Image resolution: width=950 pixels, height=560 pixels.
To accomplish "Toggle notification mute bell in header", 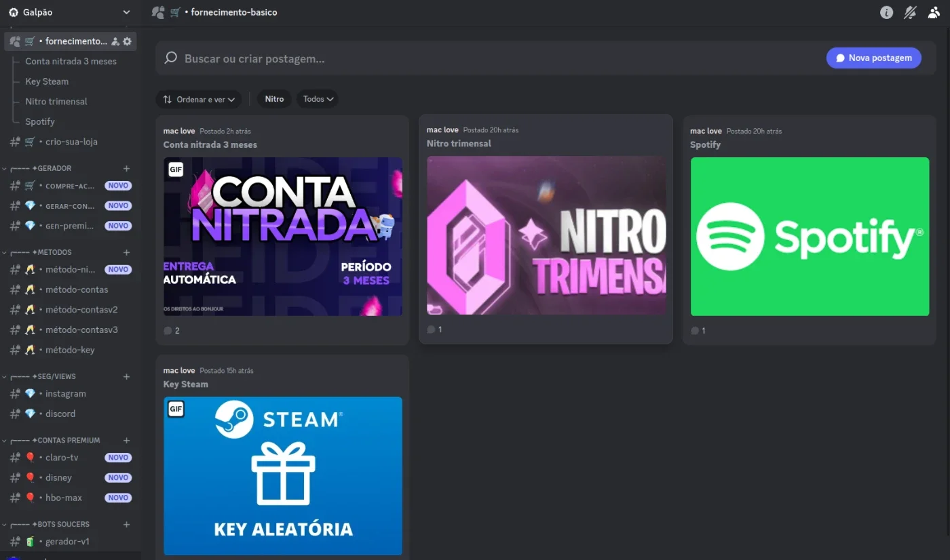I will (910, 12).
